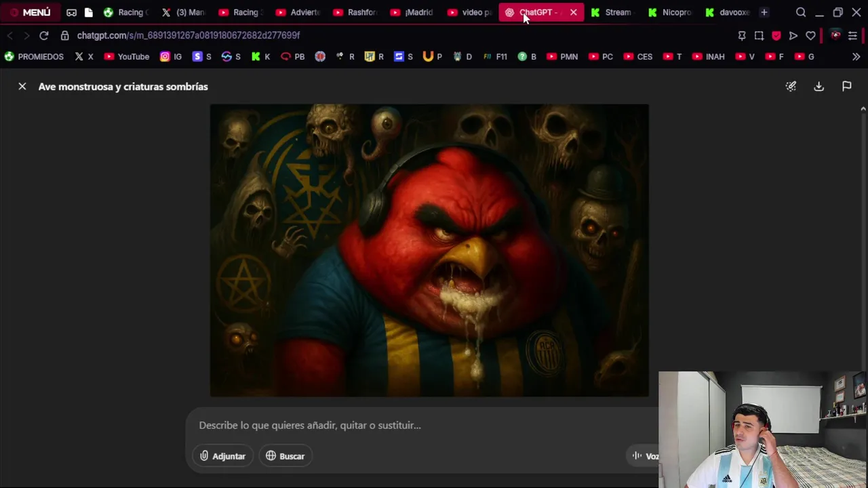The image size is (868, 488).
Task: Click the page scrollbar up arrow
Action: [x=863, y=109]
